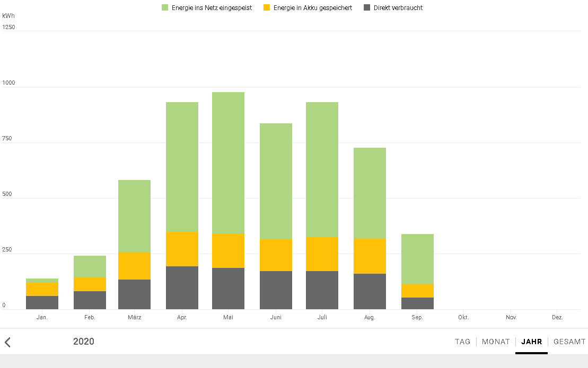
Task: Click the green segment of the Feb. bar
Action: pos(90,267)
